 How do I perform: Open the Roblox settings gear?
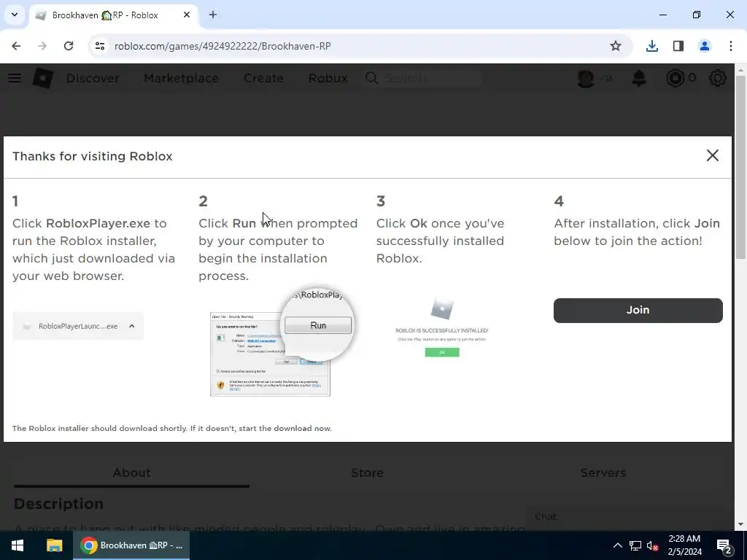click(718, 78)
